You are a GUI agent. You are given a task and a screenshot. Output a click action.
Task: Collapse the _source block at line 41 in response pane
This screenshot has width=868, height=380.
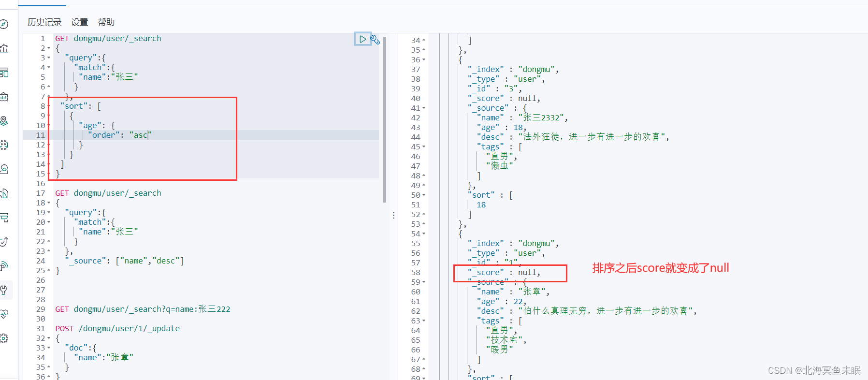(x=424, y=108)
